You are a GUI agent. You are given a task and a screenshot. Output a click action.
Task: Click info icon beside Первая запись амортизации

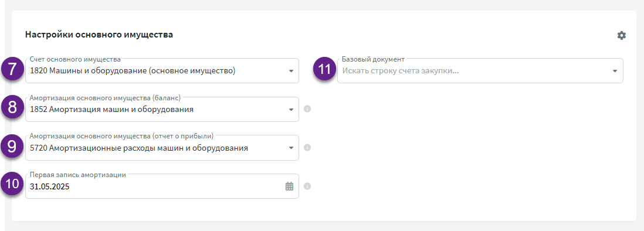click(x=307, y=186)
